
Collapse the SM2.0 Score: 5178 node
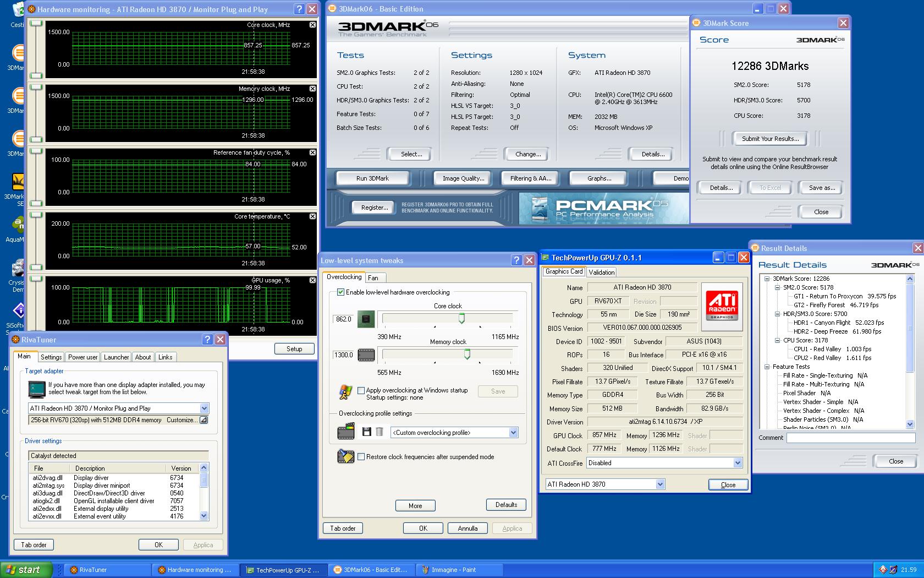(778, 287)
